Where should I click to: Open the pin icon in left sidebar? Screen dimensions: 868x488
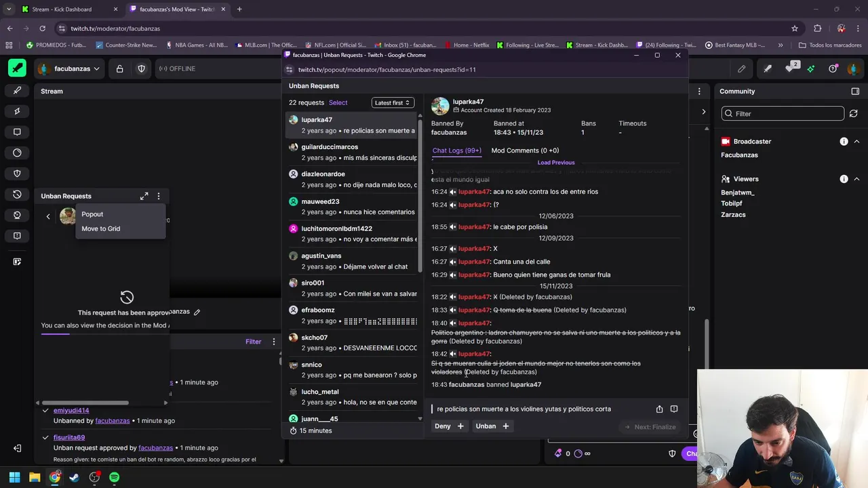coord(17,111)
